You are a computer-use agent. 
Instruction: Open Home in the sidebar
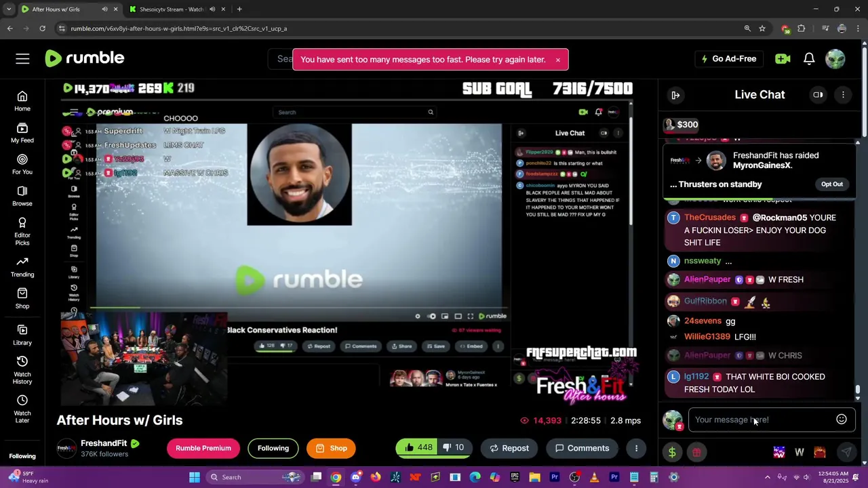[22, 101]
